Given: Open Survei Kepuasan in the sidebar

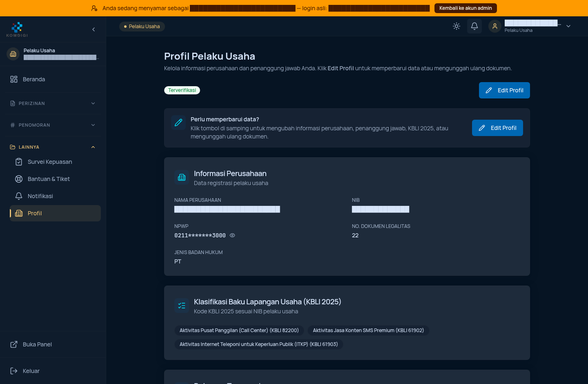Looking at the screenshot, I should (55, 162).
